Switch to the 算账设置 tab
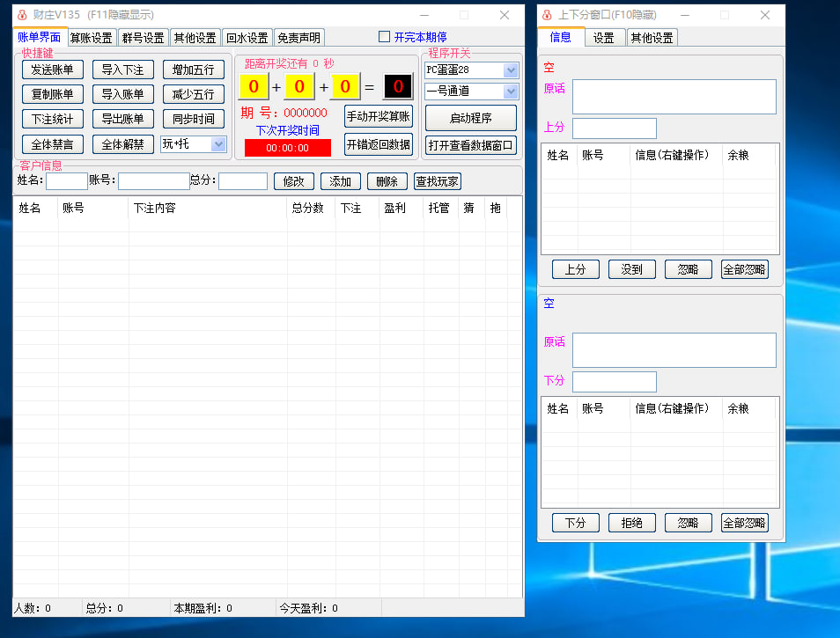Image resolution: width=840 pixels, height=638 pixels. click(92, 38)
